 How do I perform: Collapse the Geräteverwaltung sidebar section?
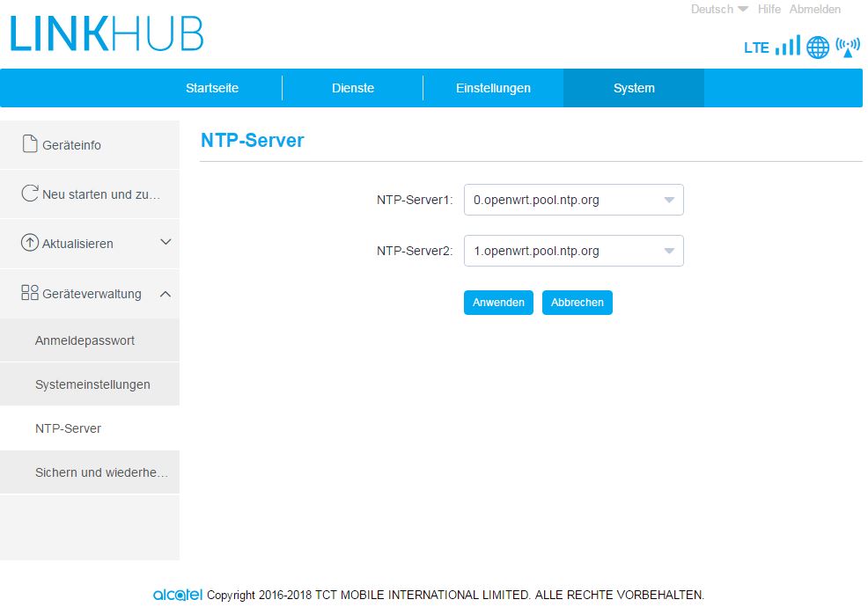click(x=166, y=293)
